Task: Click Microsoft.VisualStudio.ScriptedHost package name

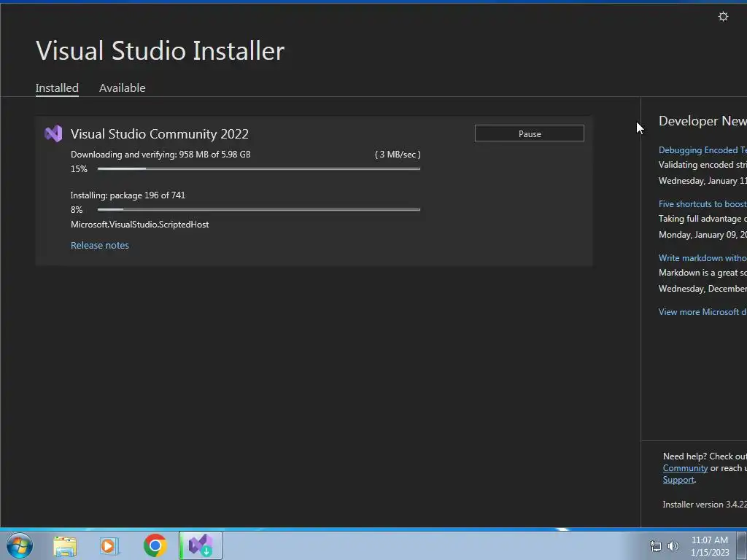Action: pyautogui.click(x=139, y=225)
